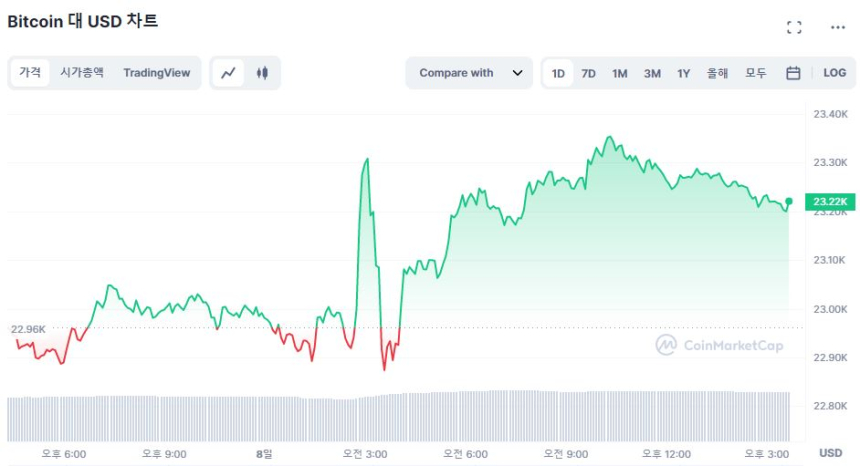Show the 1M time range
The height and width of the screenshot is (466, 860).
tap(620, 73)
